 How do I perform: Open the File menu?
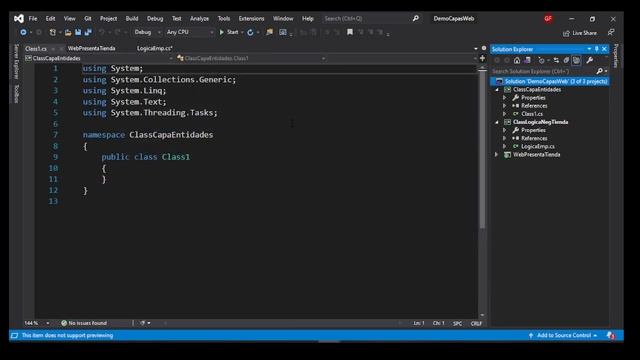[33, 18]
